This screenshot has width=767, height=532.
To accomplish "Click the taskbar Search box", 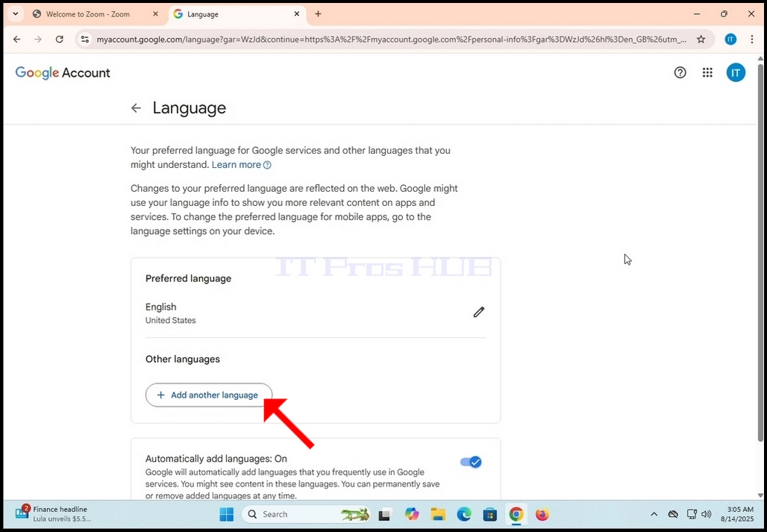I will [307, 514].
